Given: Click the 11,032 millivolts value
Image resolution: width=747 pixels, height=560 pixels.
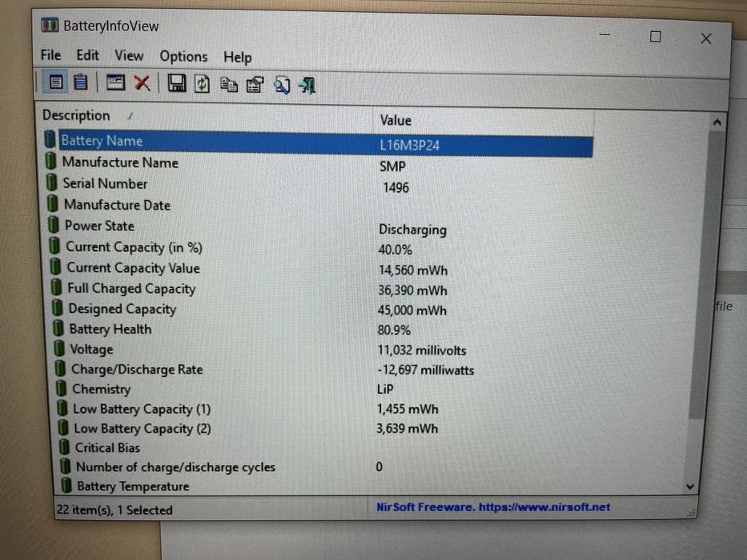Looking at the screenshot, I should (x=422, y=350).
